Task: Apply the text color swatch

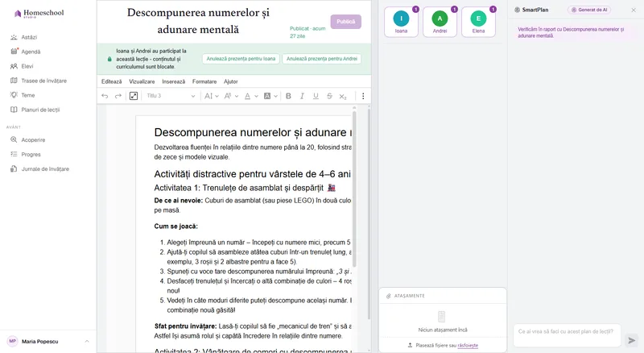Action: 247,96
